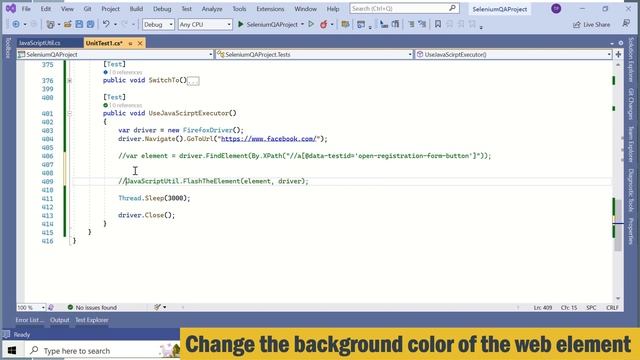
Task: Start debugging SeleniumQAProject with green play button
Action: click(240, 24)
